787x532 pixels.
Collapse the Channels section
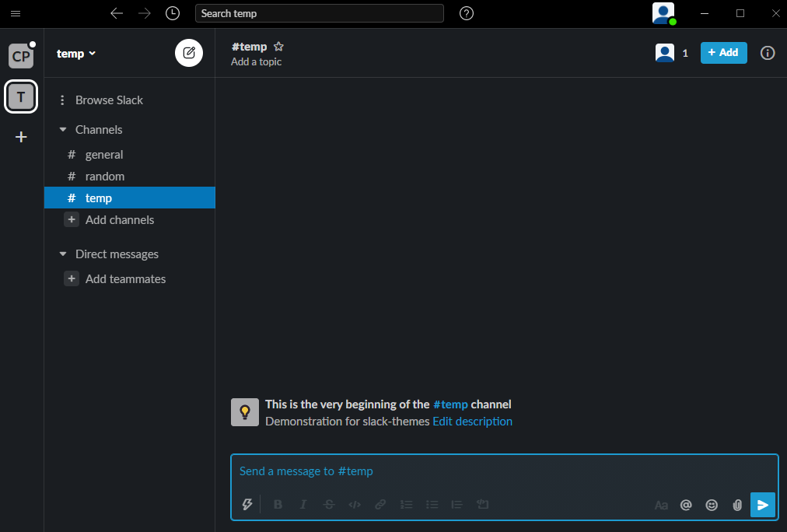pos(63,129)
